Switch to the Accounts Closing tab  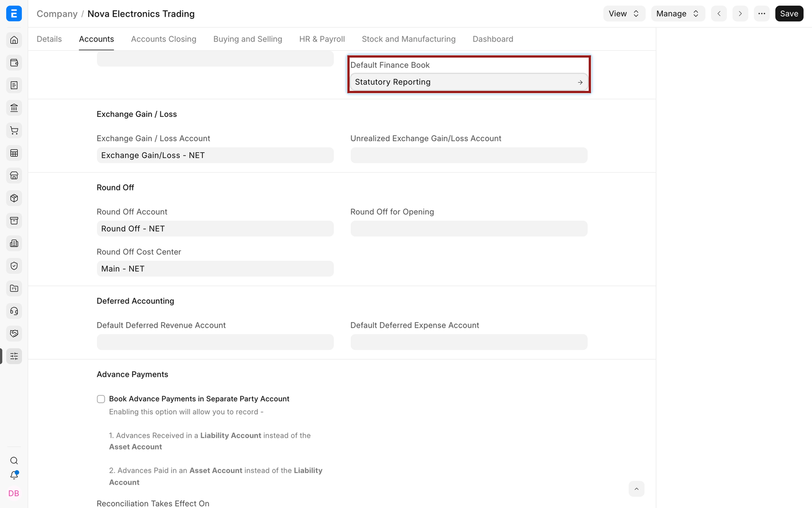[x=163, y=39]
